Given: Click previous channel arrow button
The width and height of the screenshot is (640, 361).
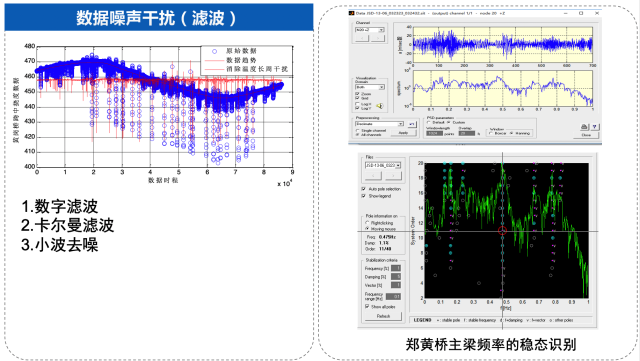Looking at the screenshot, I should coord(362,38).
